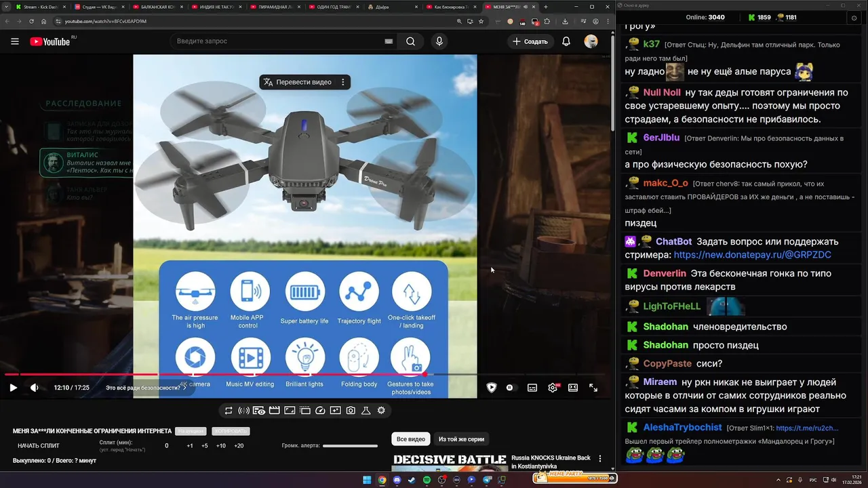The height and width of the screenshot is (488, 868).
Task: Focus the Введите запрос search field
Action: click(278, 41)
